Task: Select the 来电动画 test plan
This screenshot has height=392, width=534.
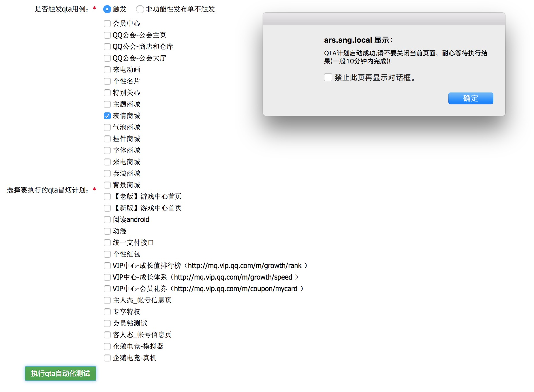Action: (x=107, y=70)
